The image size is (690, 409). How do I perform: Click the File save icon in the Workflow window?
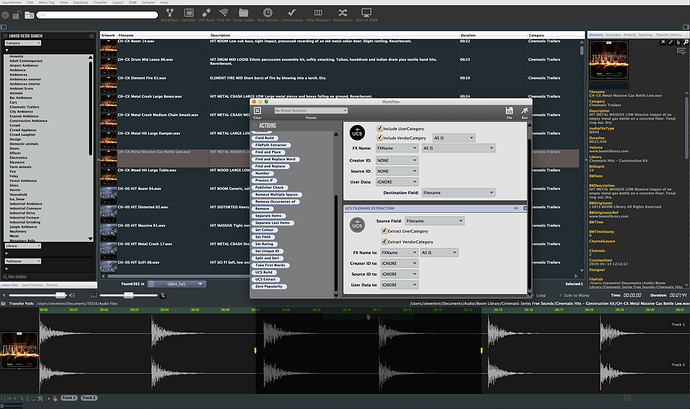click(x=509, y=111)
